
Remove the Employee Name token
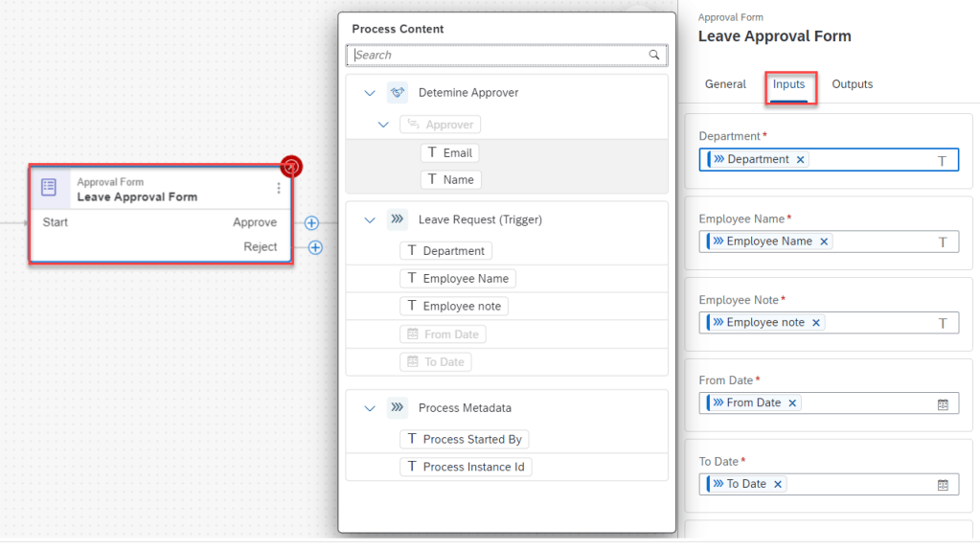(x=823, y=241)
